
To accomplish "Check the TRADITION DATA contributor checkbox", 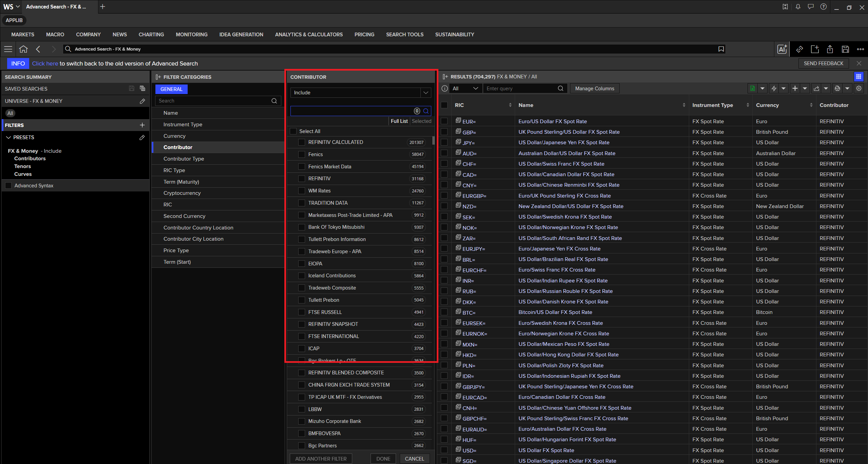I will pyautogui.click(x=301, y=203).
